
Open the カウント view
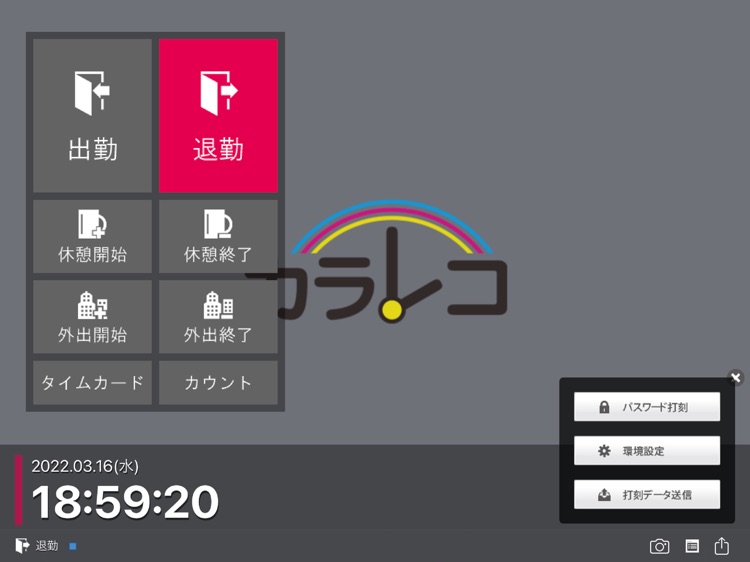[219, 383]
